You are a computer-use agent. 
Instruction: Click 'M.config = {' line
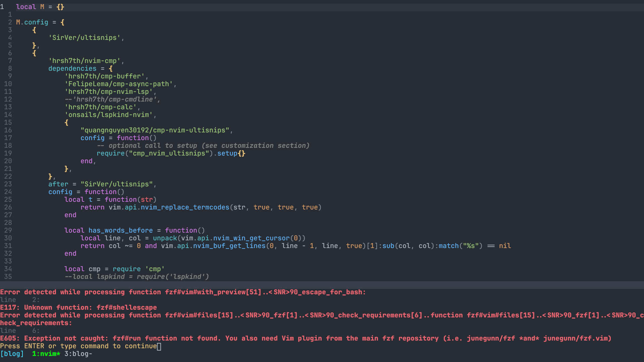click(40, 22)
